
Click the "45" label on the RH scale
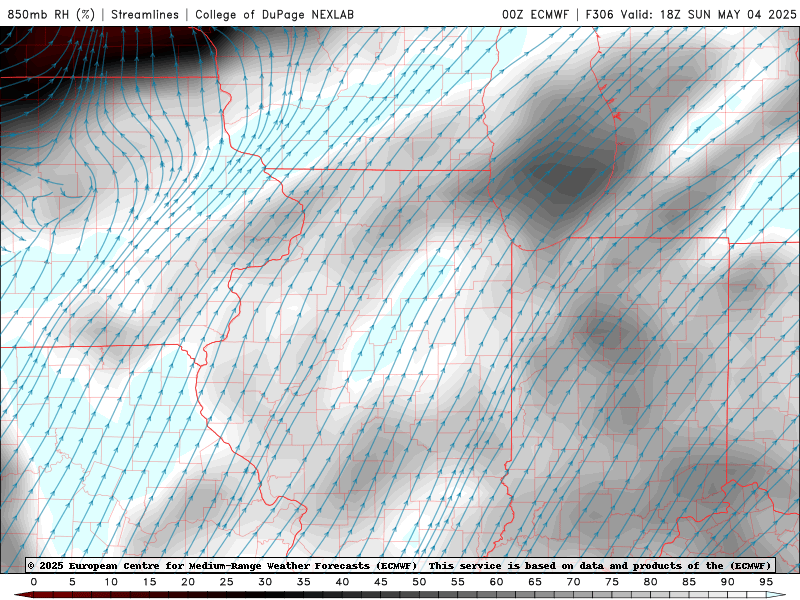[x=381, y=582]
